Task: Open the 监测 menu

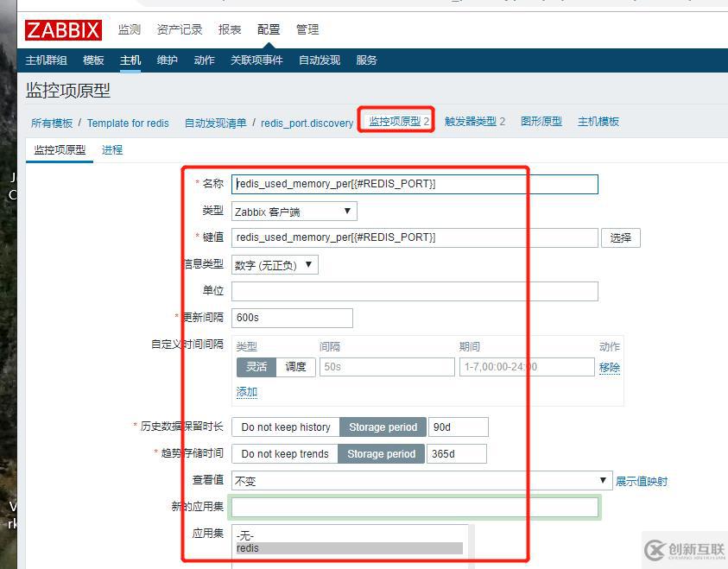Action: 129,28
